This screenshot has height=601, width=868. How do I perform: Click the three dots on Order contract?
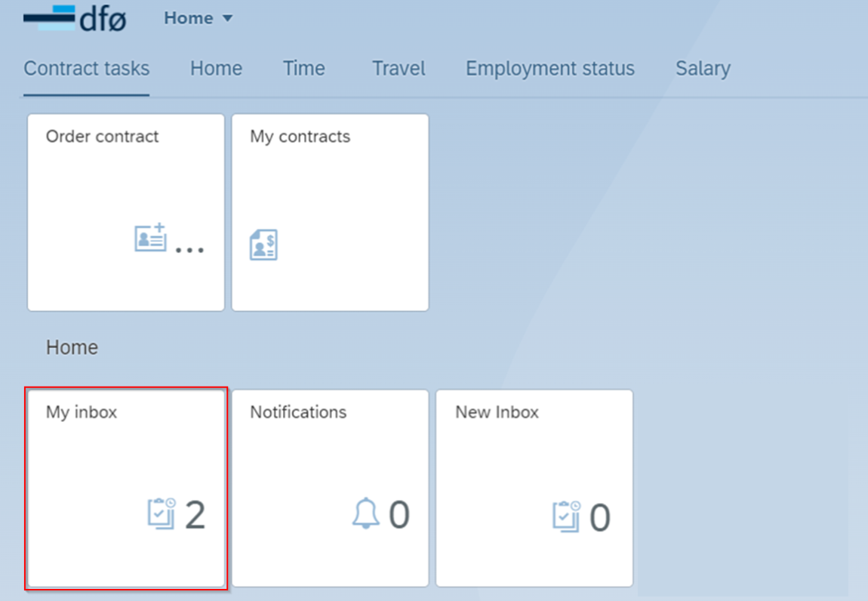189,251
